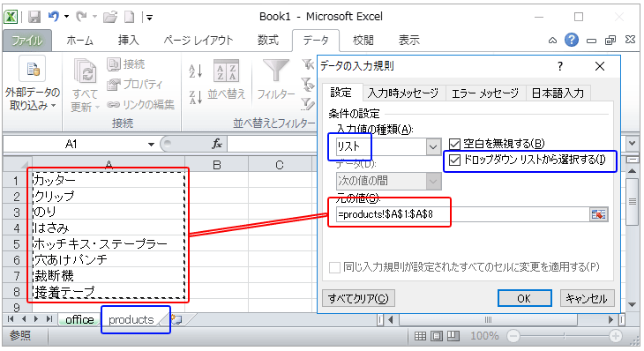Open the Undo history dropdown arrow
This screenshot has height=351, width=644.
pos(66,17)
